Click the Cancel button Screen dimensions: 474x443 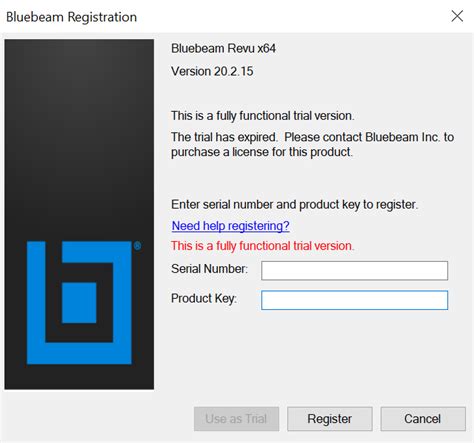pos(423,419)
